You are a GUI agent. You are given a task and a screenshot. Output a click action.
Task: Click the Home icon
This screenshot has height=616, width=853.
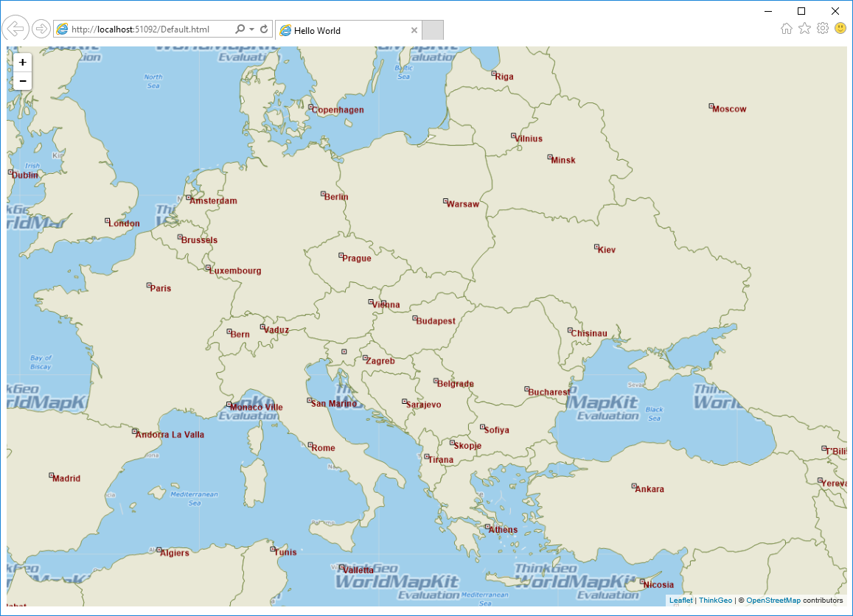click(787, 29)
